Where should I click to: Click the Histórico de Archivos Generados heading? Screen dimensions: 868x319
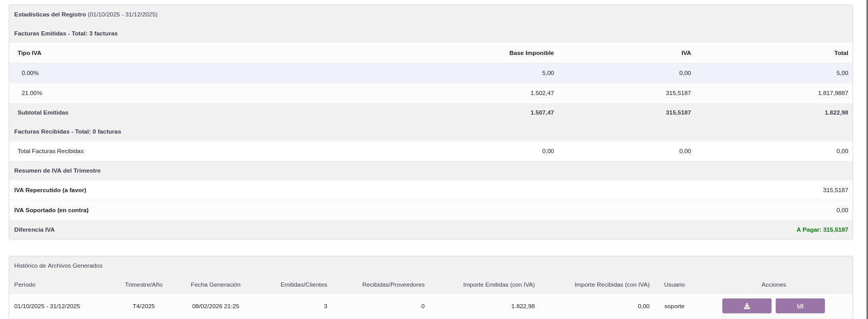[x=58, y=266]
